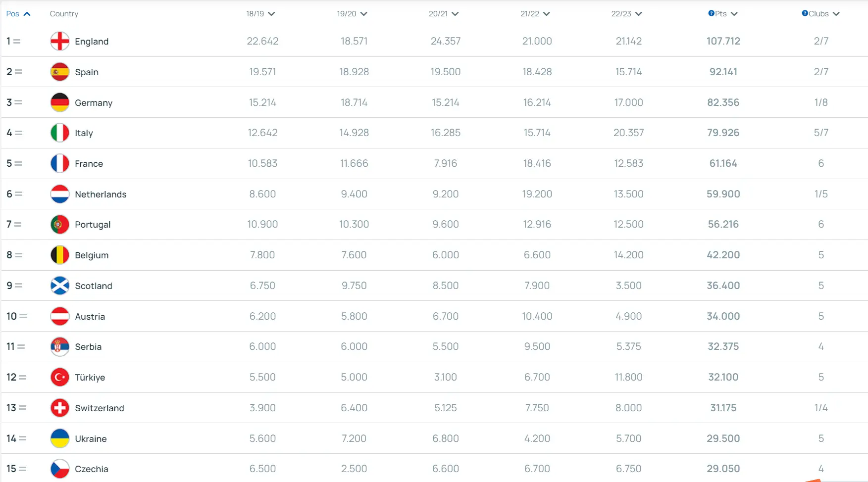
Task: Open the Netherlands country link
Action: pyautogui.click(x=101, y=194)
